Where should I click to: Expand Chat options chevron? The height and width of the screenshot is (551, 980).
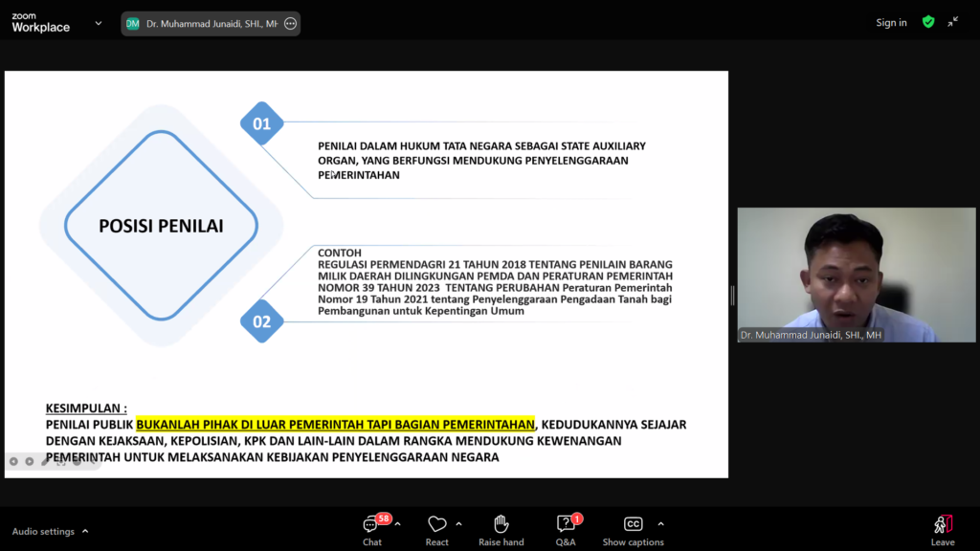397,523
